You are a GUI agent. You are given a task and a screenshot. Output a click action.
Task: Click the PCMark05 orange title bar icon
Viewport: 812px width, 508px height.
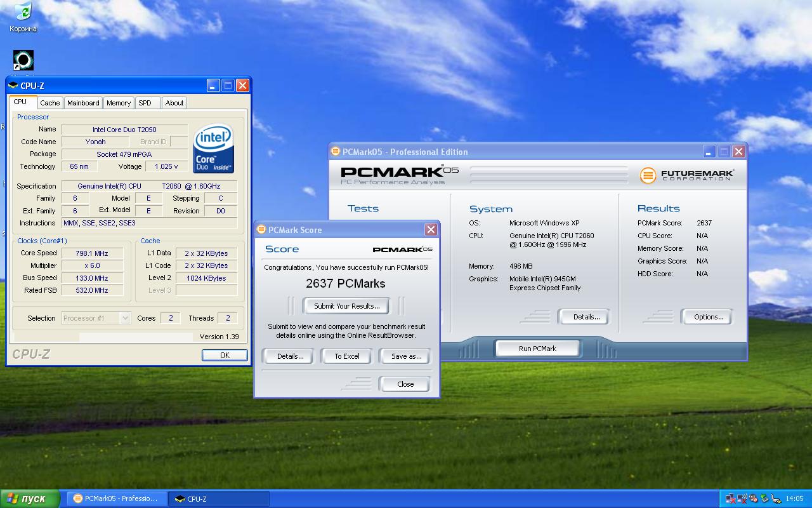336,152
